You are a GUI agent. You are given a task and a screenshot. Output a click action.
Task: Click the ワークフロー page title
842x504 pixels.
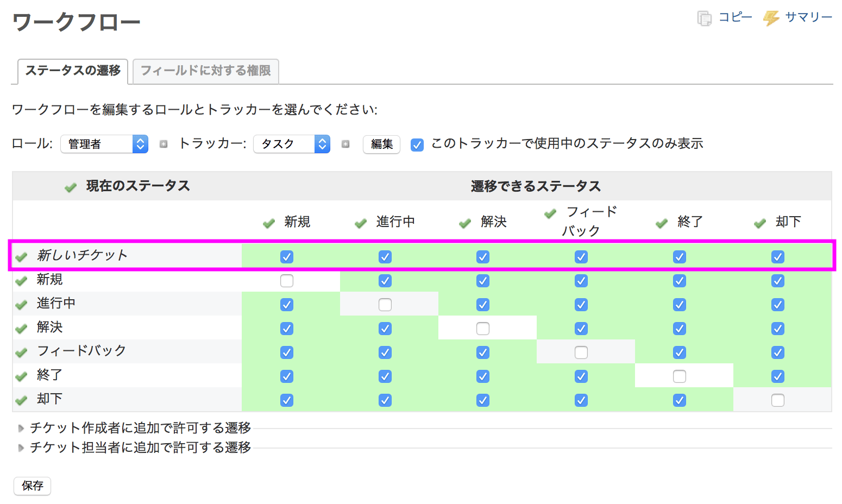77,22
